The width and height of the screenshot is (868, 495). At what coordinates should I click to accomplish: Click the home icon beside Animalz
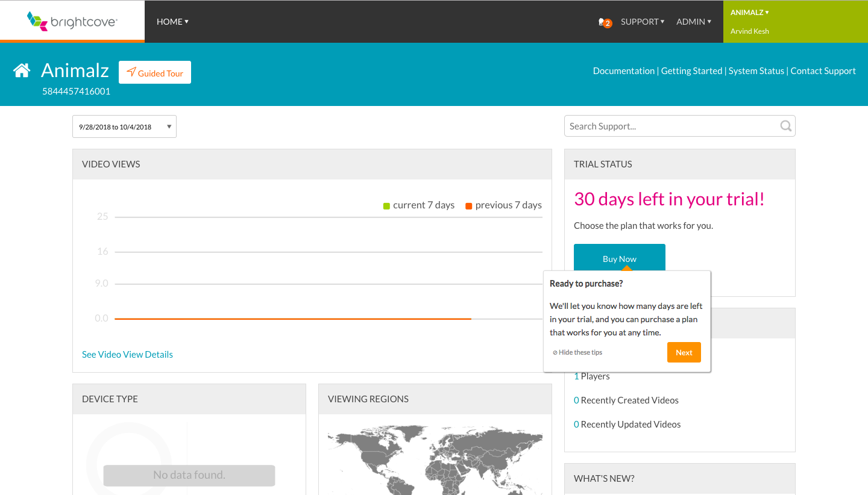click(x=22, y=70)
